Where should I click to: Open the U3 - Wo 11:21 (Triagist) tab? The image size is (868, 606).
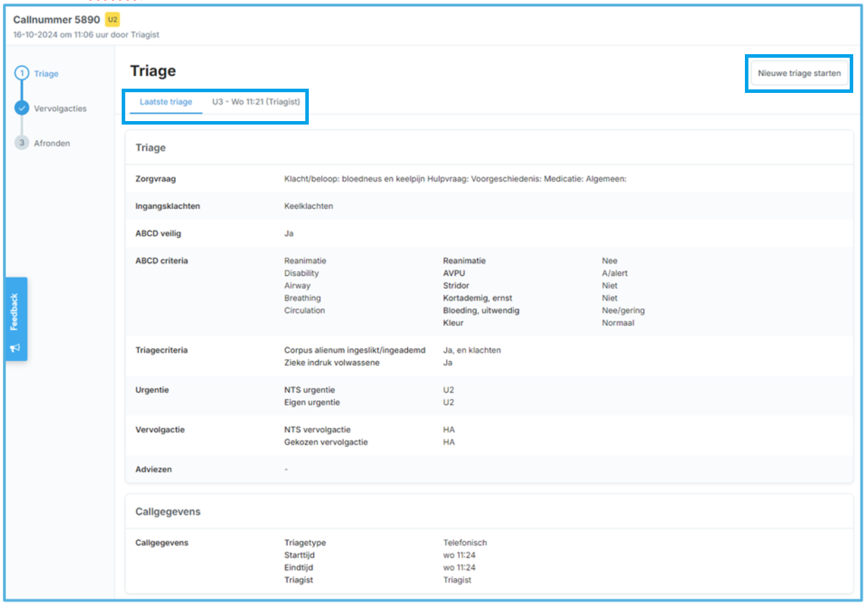(x=256, y=102)
